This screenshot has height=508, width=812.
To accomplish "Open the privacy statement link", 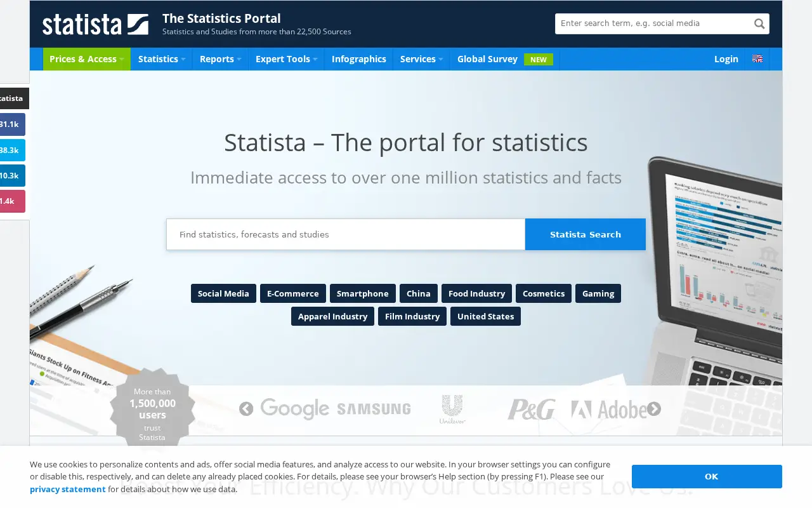I will tap(68, 489).
